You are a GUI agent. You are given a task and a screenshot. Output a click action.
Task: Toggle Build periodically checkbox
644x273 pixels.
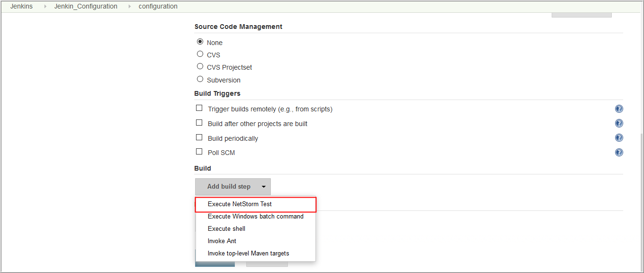(x=199, y=137)
